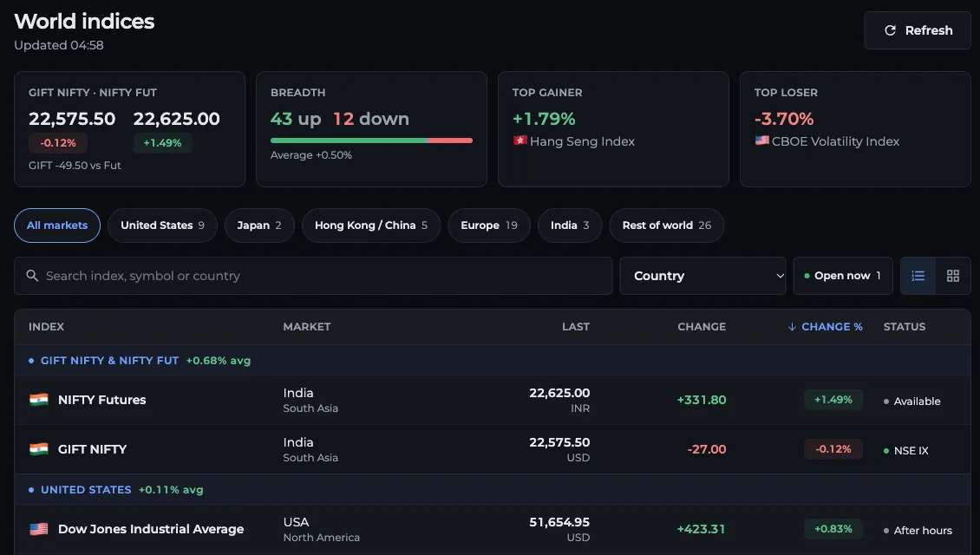Click the +0.83% badge in Dow Jones row
The image size is (980, 555).
pyautogui.click(x=833, y=529)
